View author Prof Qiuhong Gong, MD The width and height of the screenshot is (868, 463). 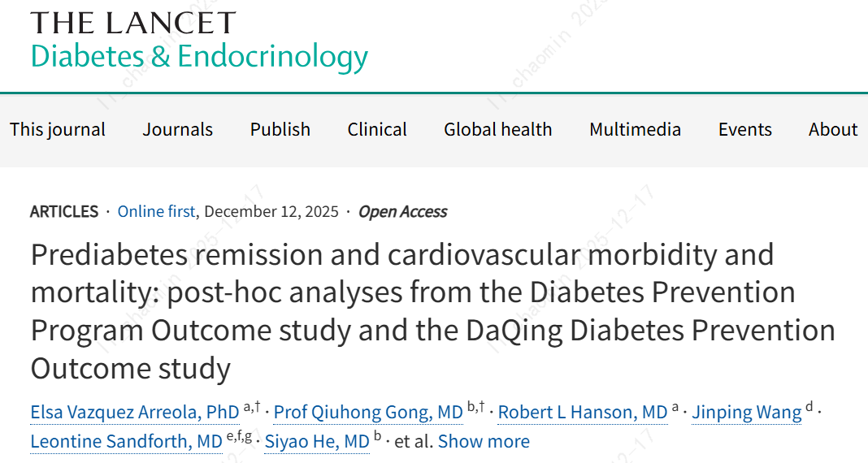click(x=368, y=413)
